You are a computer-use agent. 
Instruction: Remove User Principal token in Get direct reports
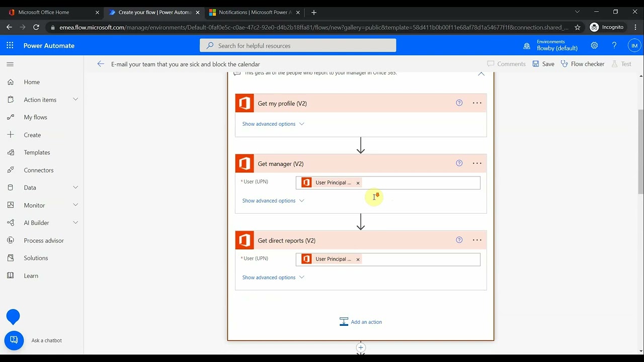point(358,259)
